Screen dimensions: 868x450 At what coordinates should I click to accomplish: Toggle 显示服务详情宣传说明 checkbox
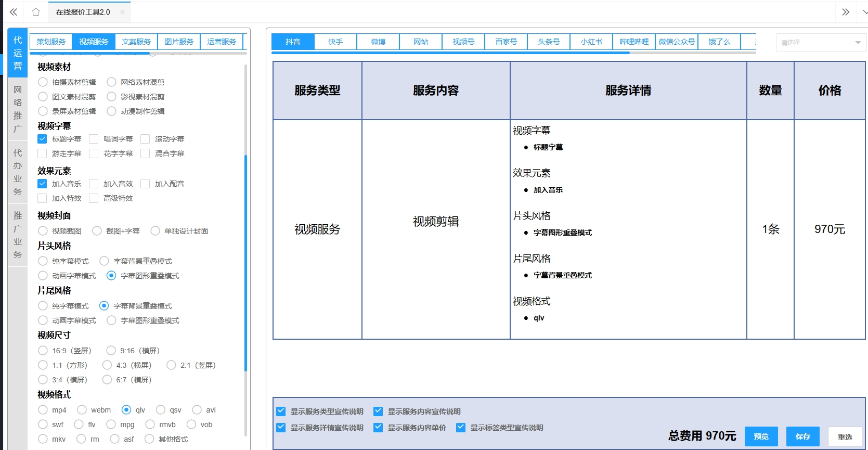coord(281,428)
